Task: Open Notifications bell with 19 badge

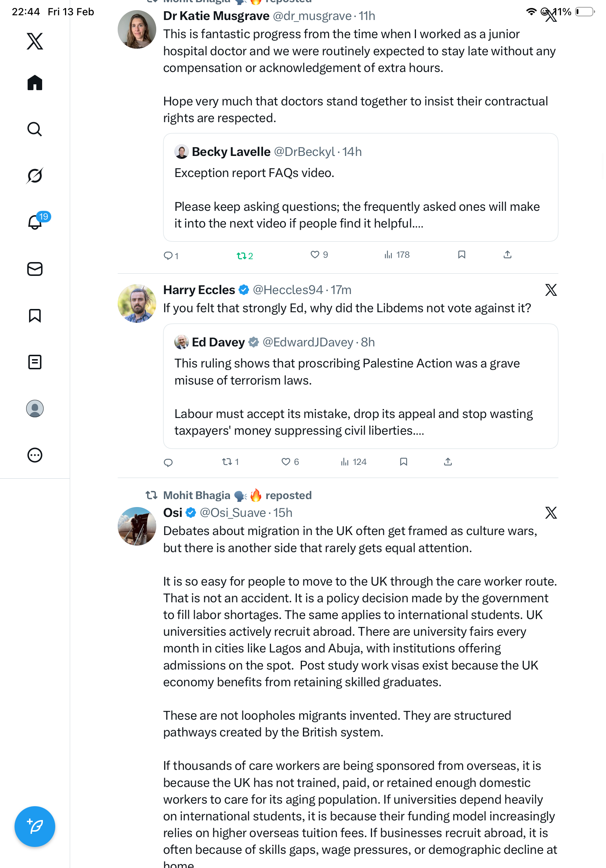Action: point(35,222)
